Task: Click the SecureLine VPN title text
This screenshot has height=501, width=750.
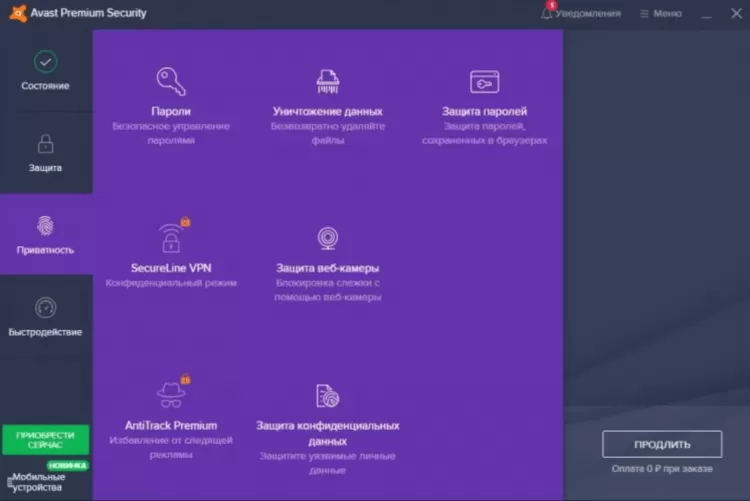Action: [171, 268]
